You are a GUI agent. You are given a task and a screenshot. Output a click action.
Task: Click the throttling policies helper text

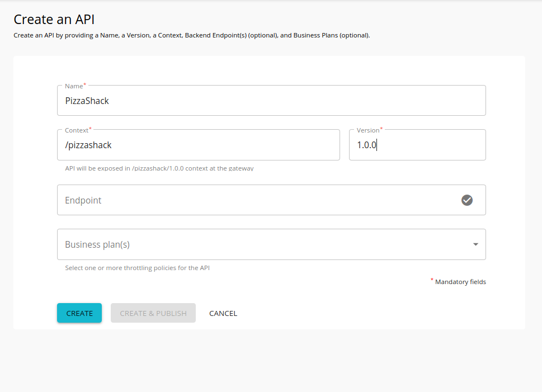point(137,268)
